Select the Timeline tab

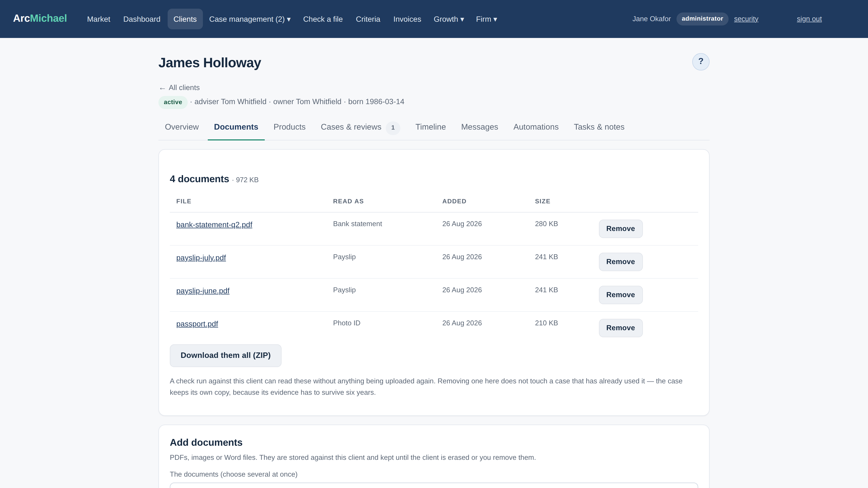430,127
